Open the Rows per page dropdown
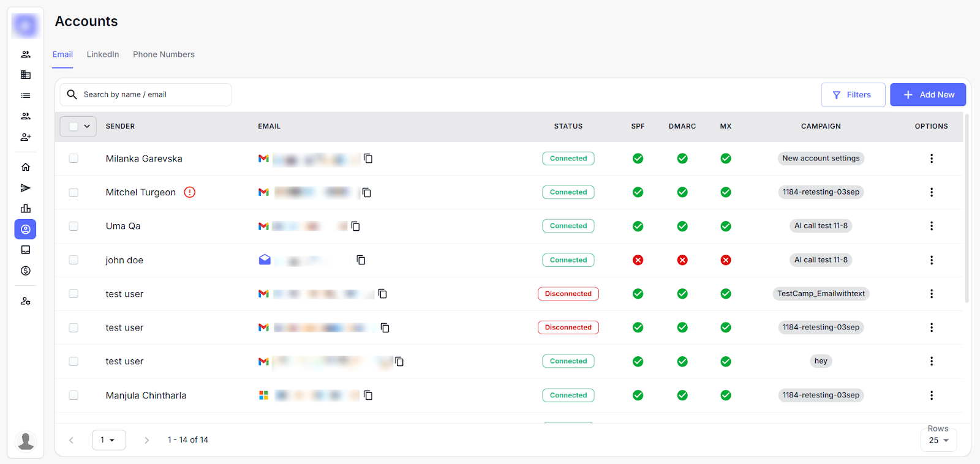This screenshot has height=464, width=980. (938, 440)
